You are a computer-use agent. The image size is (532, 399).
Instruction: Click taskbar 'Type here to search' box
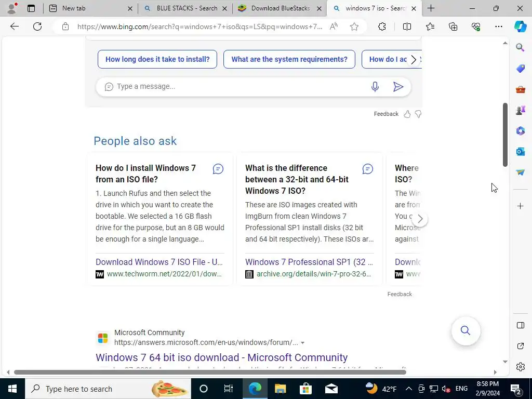pos(108,389)
